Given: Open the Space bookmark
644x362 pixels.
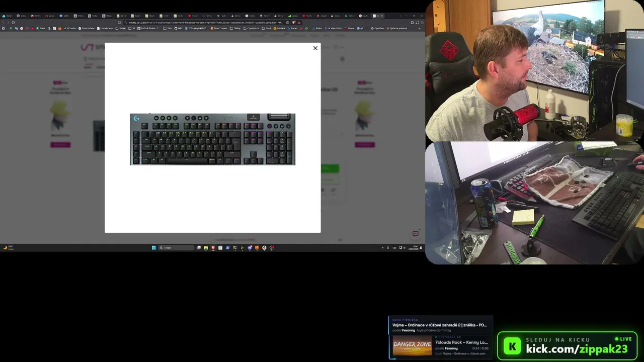Looking at the screenshot, I should pos(41,28).
